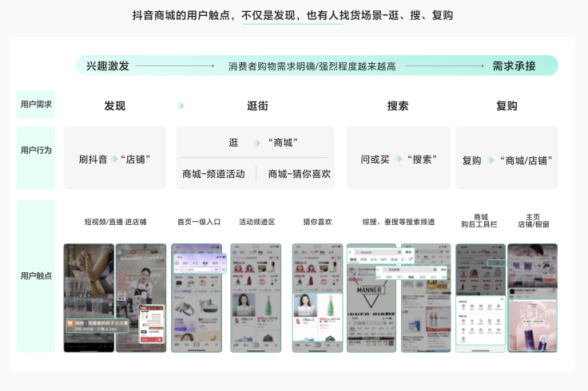588x391 pixels.
Task: Open the short video phone screenshot with spoon
Action: tap(89, 298)
